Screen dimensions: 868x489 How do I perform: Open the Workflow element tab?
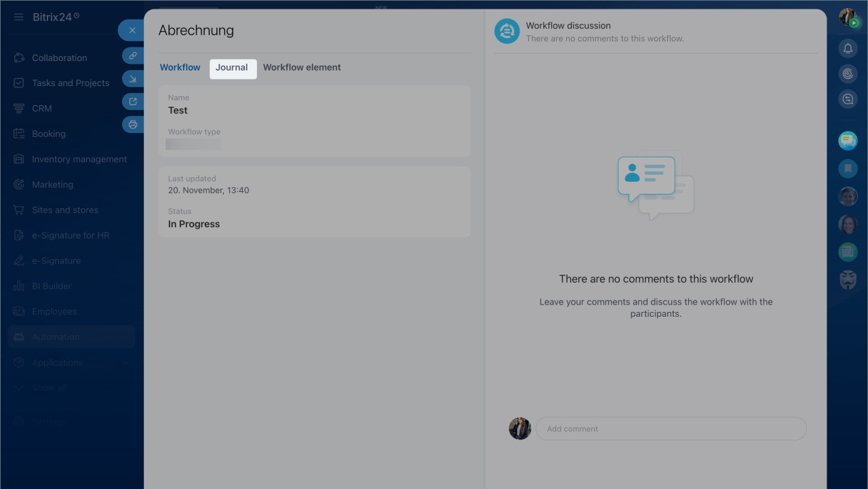[302, 68]
